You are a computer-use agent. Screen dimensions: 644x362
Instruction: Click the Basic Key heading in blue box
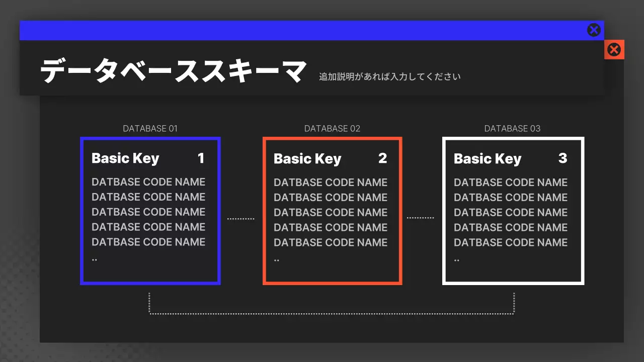pos(125,158)
